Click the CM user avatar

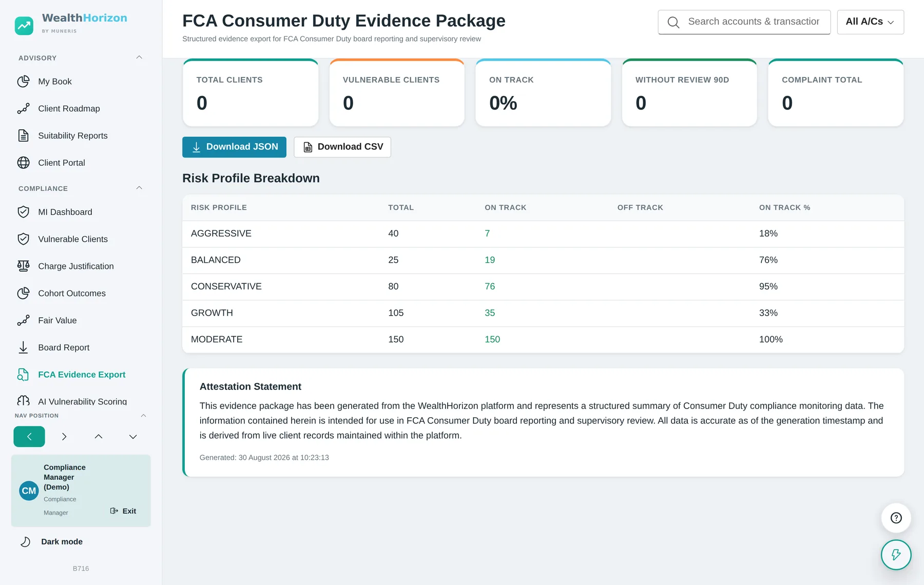29,491
